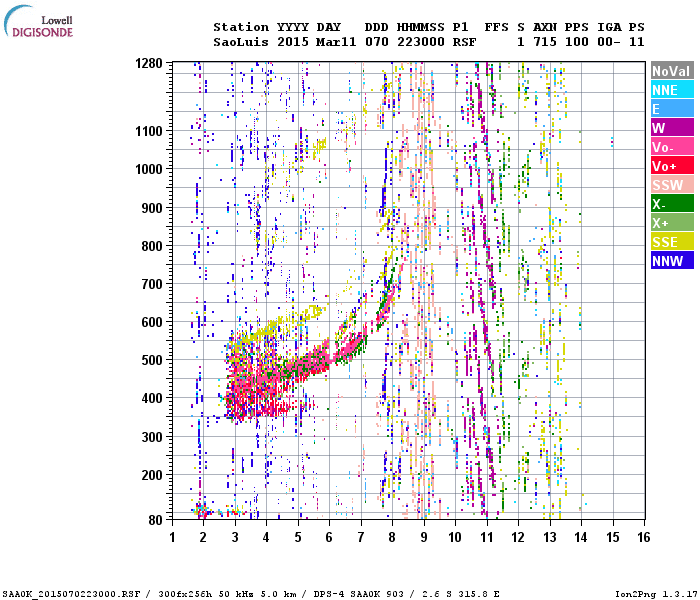Click the Vo- pink legend entry
Screen dimensions: 700x600
click(x=672, y=147)
